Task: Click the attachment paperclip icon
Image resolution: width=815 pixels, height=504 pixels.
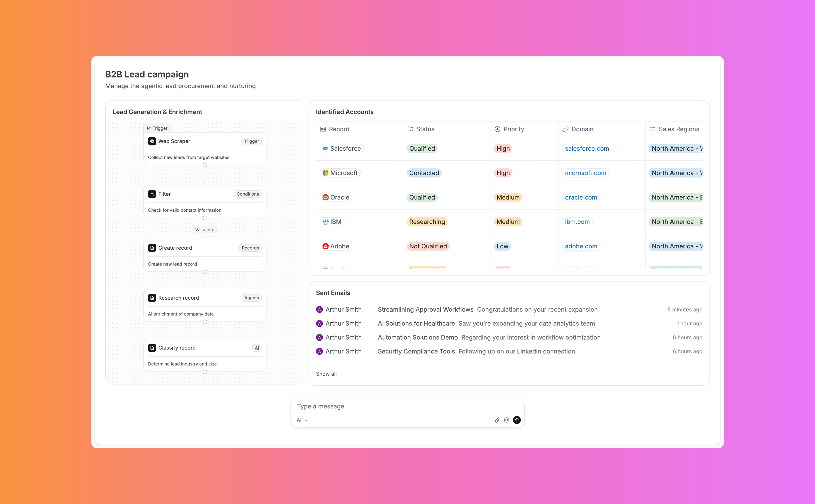Action: click(x=497, y=420)
